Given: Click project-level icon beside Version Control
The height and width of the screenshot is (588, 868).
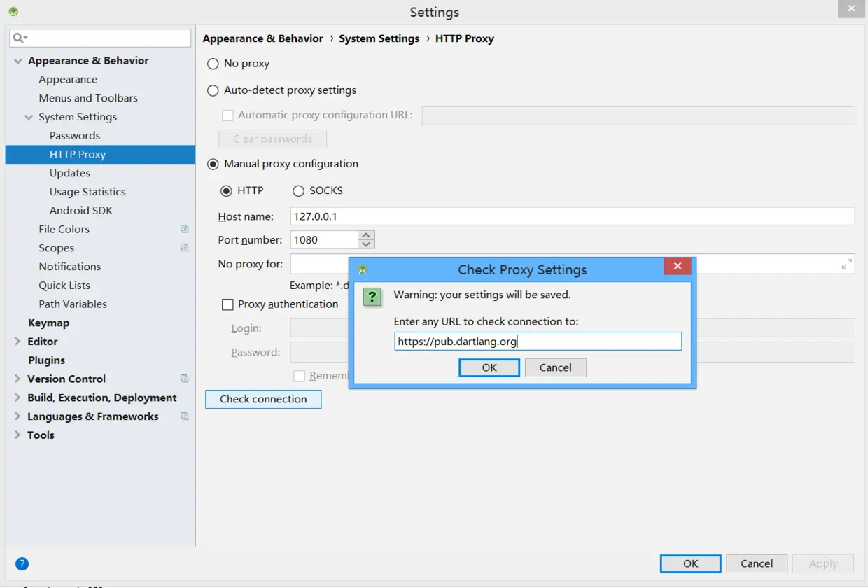Looking at the screenshot, I should pyautogui.click(x=184, y=379).
